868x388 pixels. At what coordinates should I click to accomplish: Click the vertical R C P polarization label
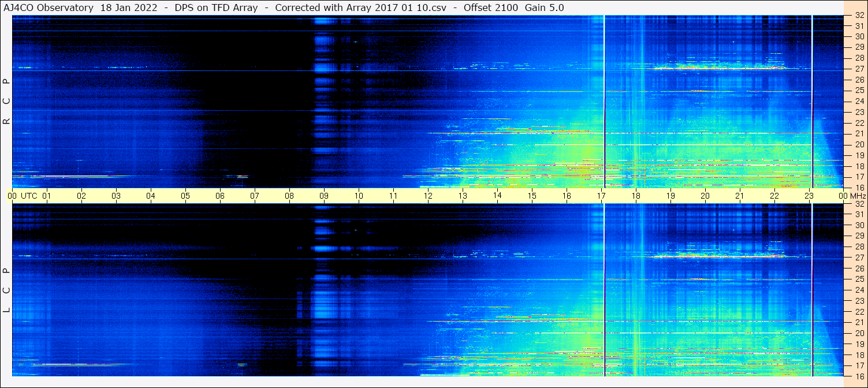6,102
